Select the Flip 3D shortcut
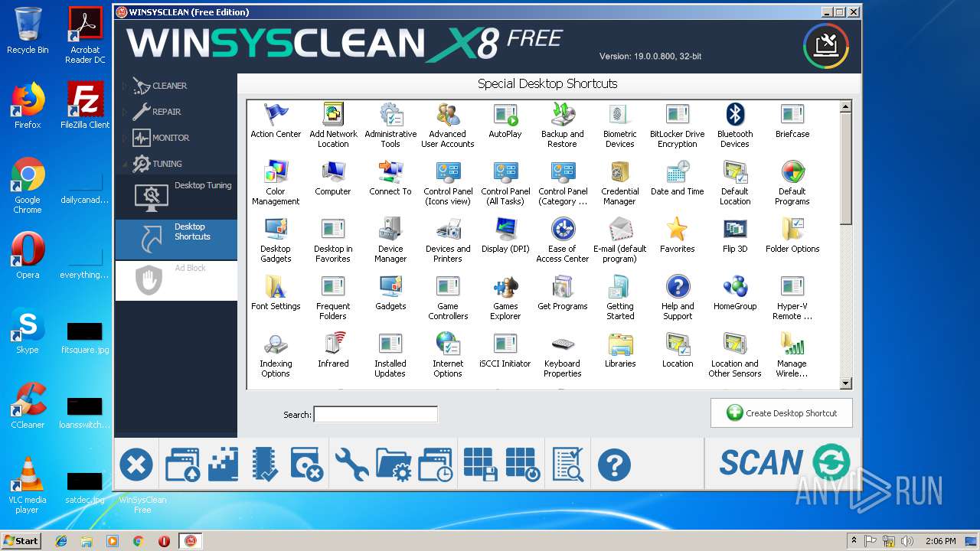 point(735,230)
